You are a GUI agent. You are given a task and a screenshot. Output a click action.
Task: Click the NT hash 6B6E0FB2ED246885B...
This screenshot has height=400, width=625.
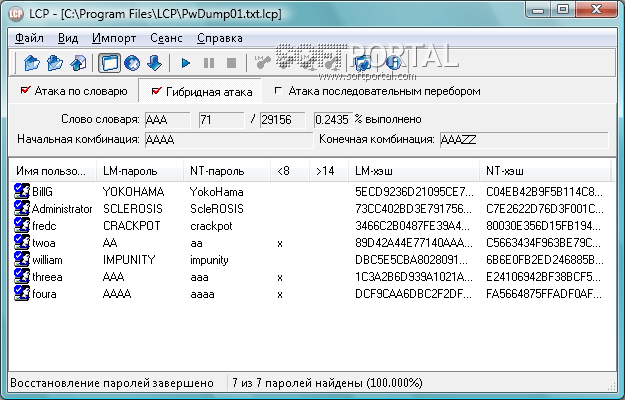pyautogui.click(x=545, y=260)
